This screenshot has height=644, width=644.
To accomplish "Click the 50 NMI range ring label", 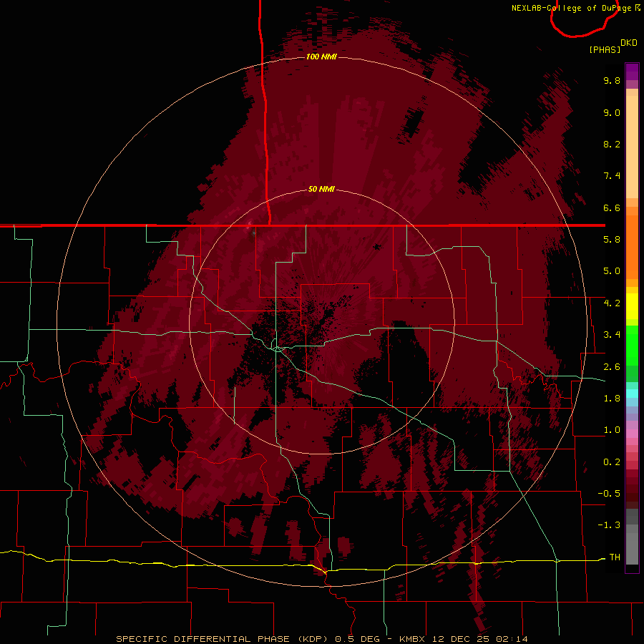I will pyautogui.click(x=321, y=189).
